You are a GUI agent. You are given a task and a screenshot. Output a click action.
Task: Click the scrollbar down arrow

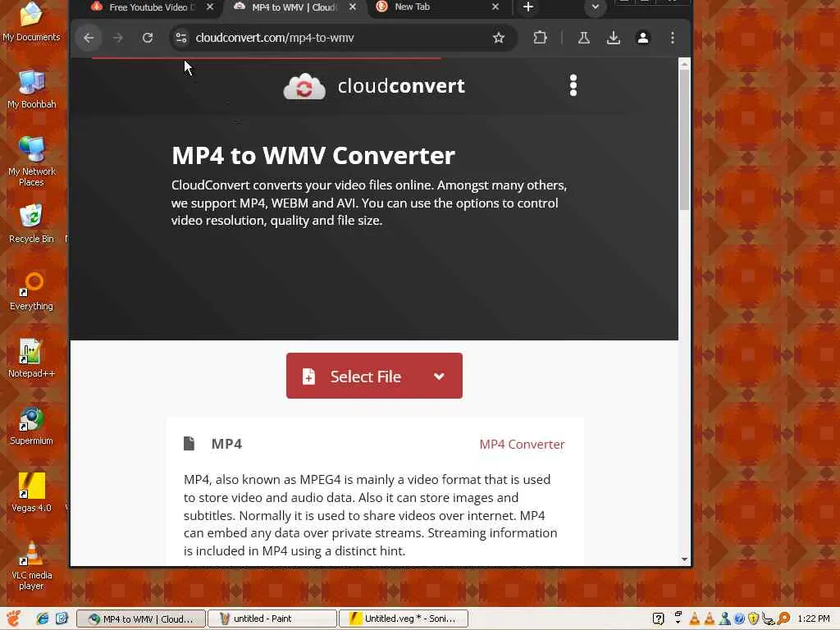pos(684,559)
